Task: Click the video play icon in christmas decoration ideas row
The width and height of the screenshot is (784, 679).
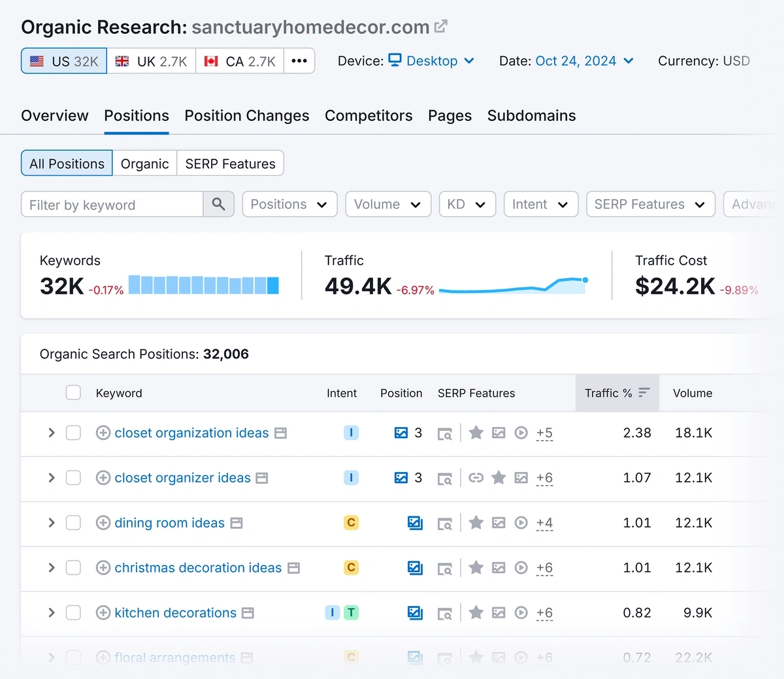Action: click(521, 568)
